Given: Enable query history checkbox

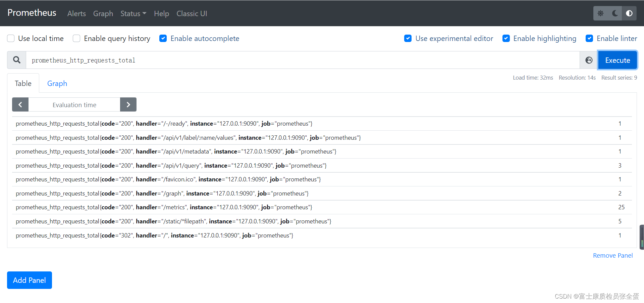Looking at the screenshot, I should click(x=76, y=38).
